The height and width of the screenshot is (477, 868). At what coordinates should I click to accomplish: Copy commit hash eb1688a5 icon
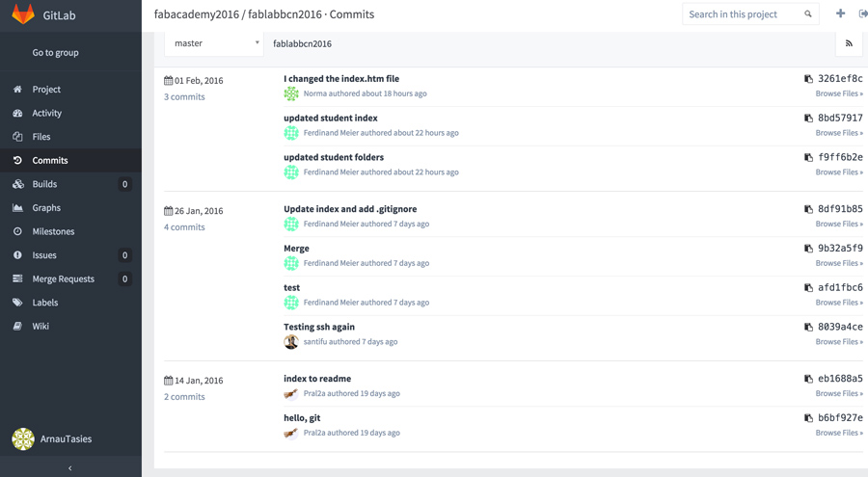point(808,379)
